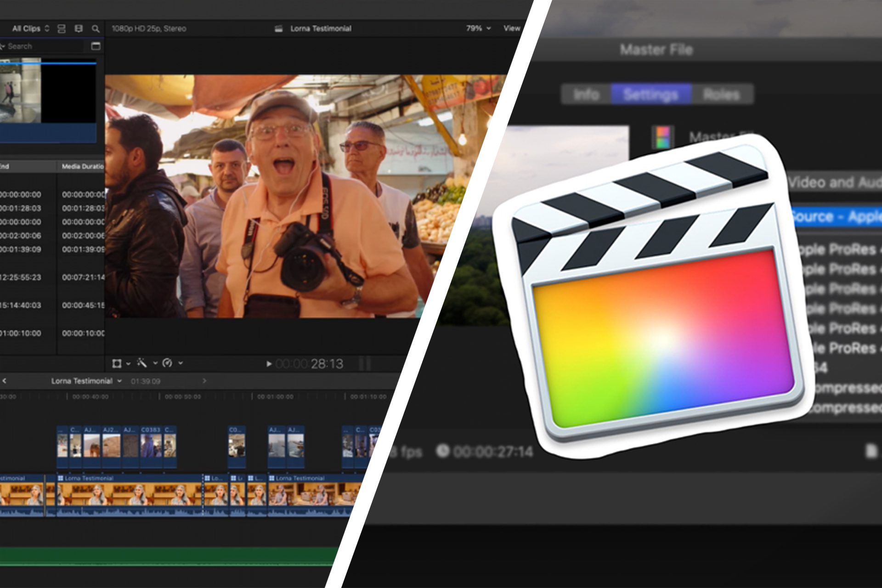Viewport: 882px width, 588px height.
Task: Select the Transform tool icon
Action: [117, 363]
